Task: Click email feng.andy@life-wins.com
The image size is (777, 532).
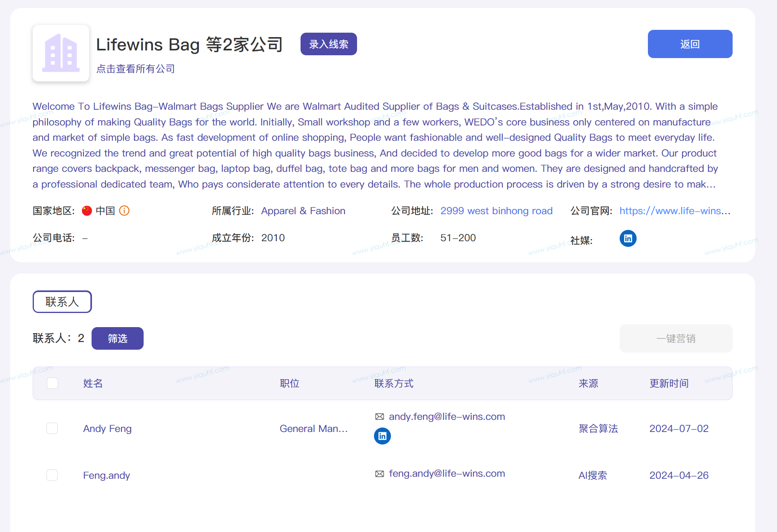Action: [x=447, y=474]
